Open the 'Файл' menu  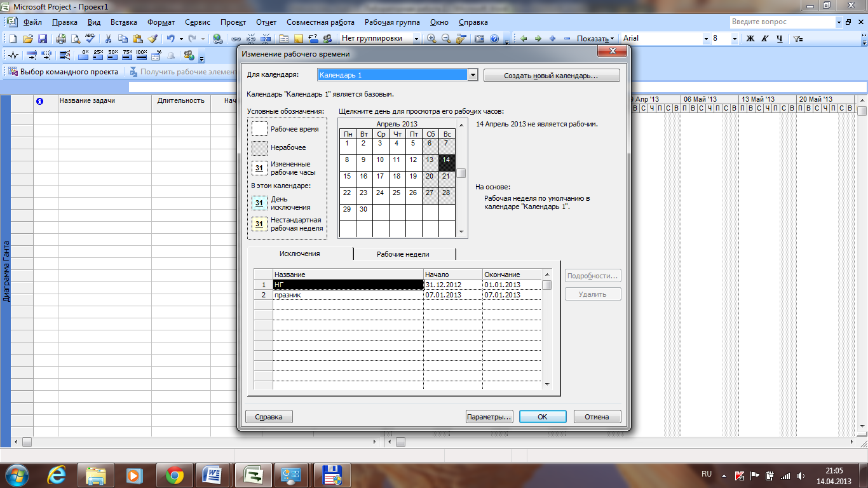tap(32, 22)
